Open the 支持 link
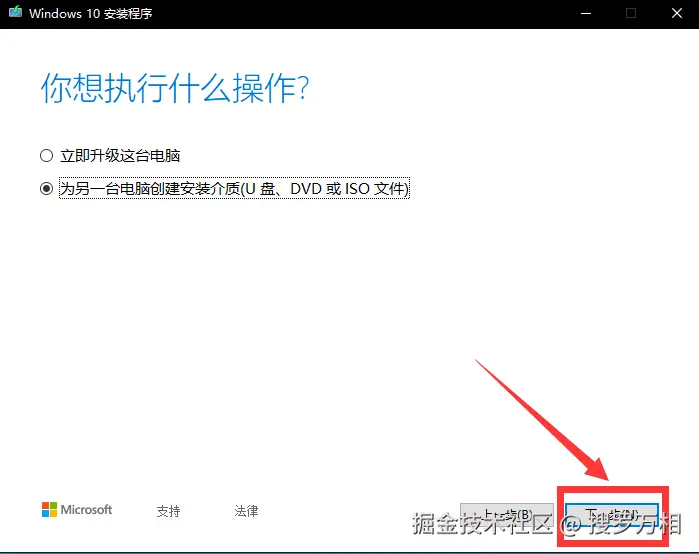This screenshot has height=554, width=699. (x=169, y=511)
